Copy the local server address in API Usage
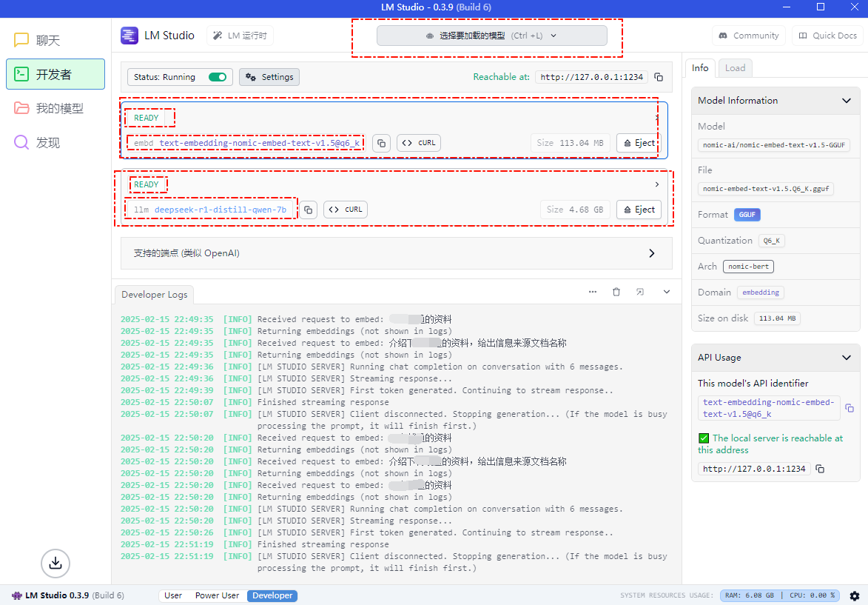 (821, 469)
